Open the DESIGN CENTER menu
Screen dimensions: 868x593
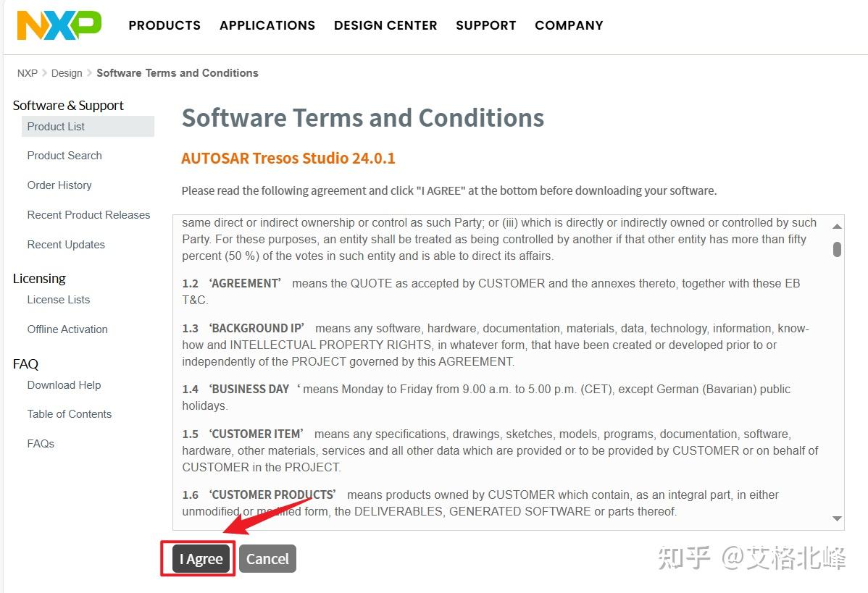(x=385, y=25)
